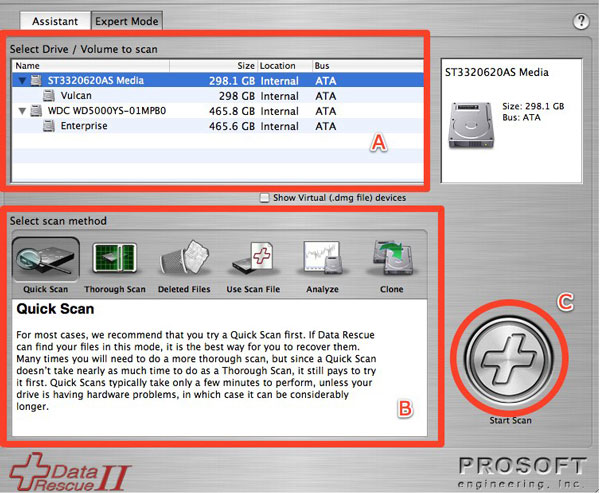The height and width of the screenshot is (493, 600).
Task: Click the Quick Scan description heading
Action: click(x=55, y=309)
